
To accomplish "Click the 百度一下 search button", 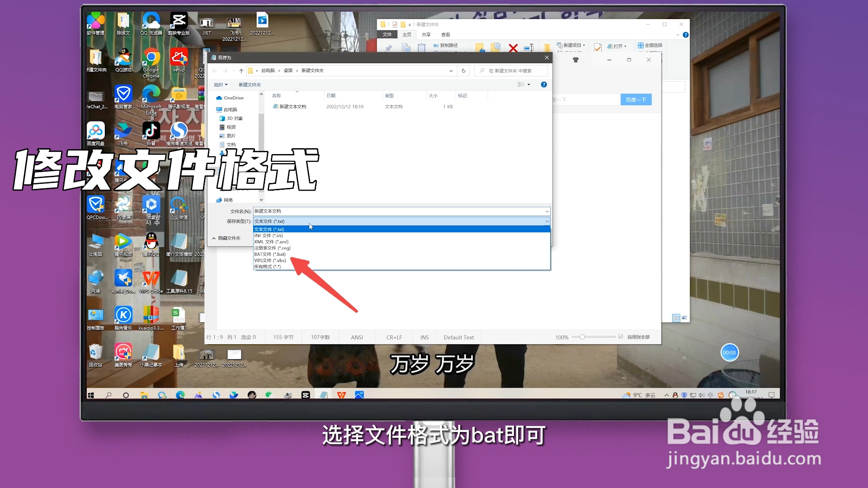I will coord(636,99).
